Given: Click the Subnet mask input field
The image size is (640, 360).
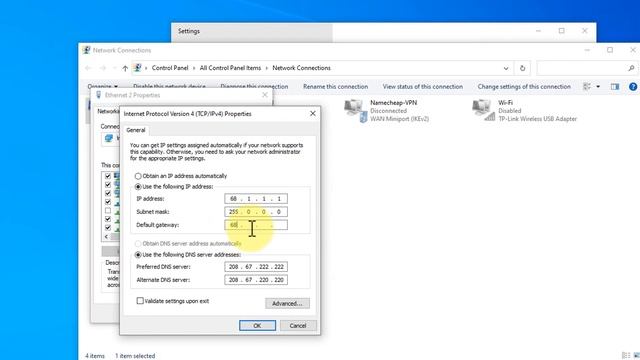Looking at the screenshot, I should click(x=256, y=212).
